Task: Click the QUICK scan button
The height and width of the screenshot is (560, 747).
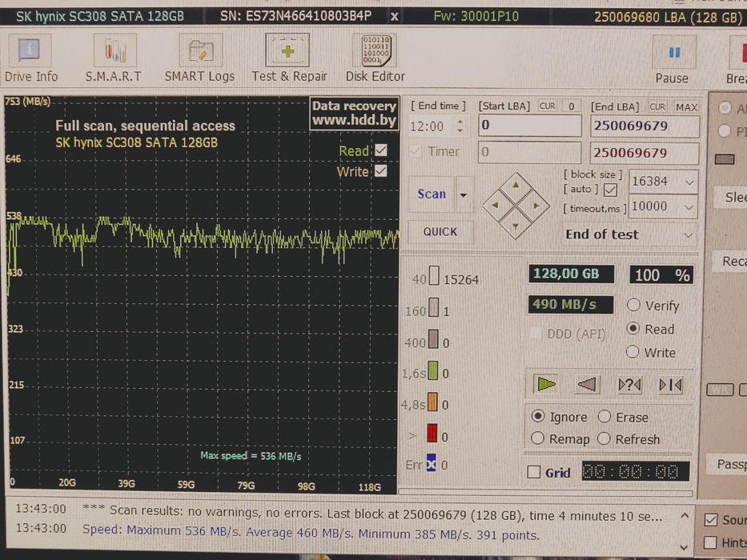Action: (440, 232)
